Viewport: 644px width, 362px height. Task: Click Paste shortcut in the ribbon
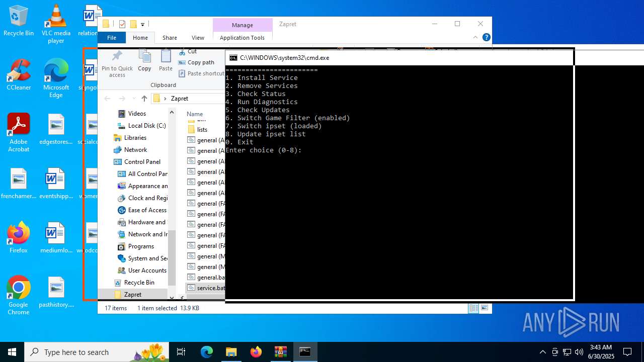coord(201,73)
